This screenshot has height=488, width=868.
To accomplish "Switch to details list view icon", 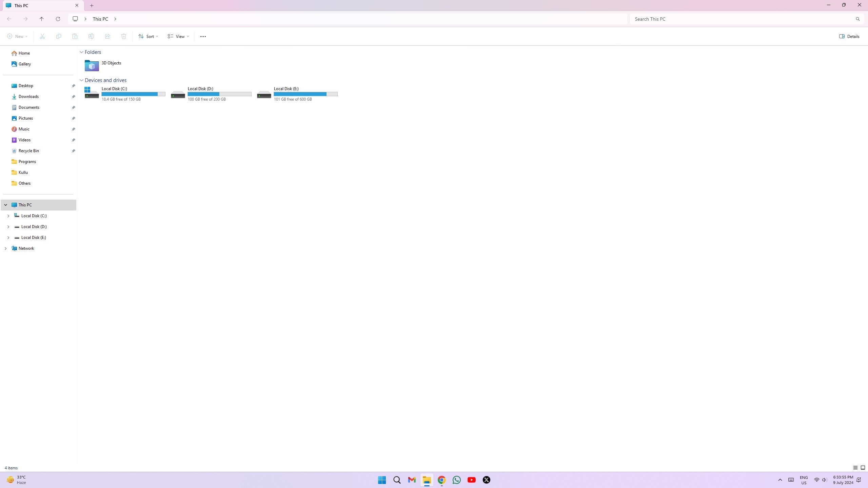I will 855,468.
